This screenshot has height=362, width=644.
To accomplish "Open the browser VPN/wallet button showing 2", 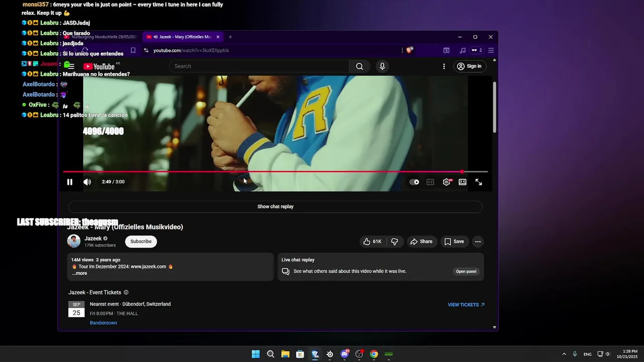I will 476,50.
